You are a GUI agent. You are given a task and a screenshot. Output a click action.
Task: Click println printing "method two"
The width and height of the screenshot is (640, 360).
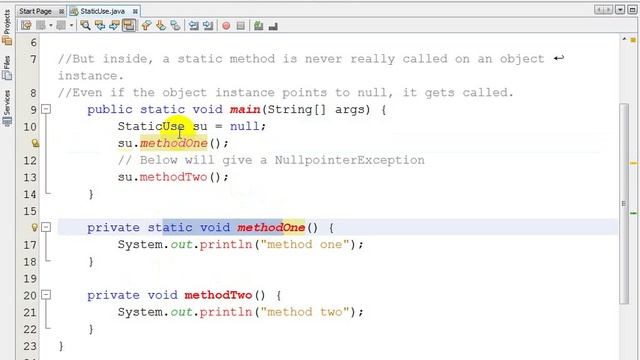pos(226,312)
